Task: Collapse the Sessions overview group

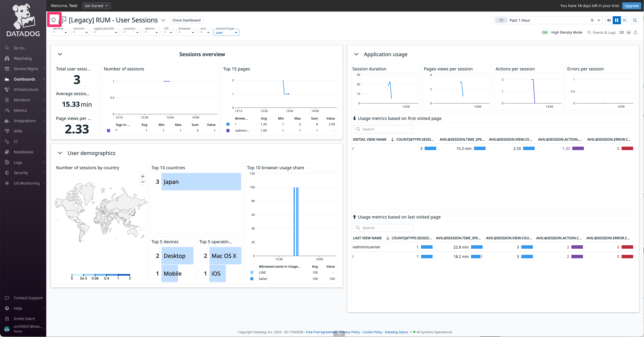Action: [x=60, y=54]
